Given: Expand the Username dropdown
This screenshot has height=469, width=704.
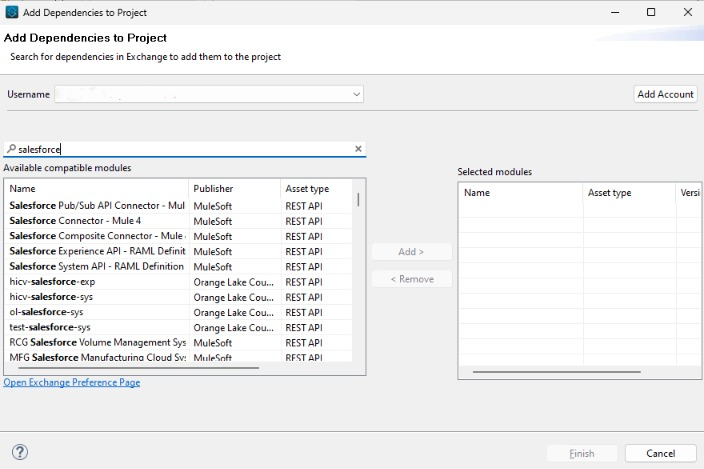Looking at the screenshot, I should coord(356,94).
